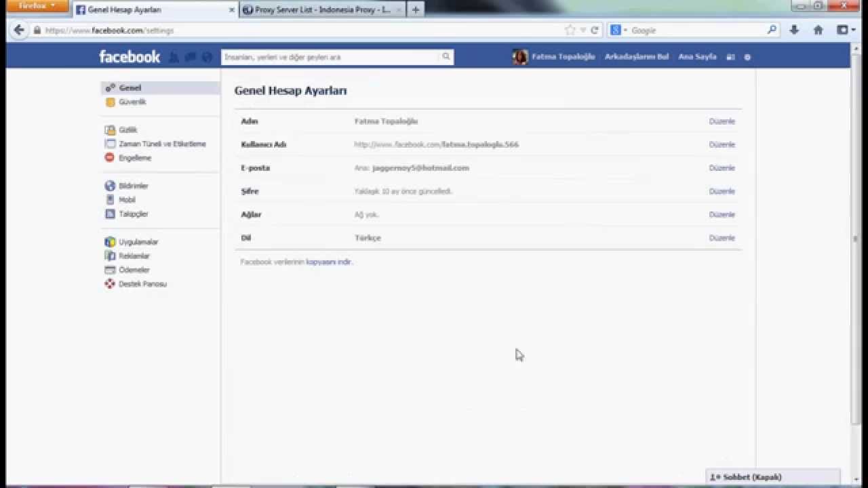Click the kopyasını indir link
The width and height of the screenshot is (868, 488).
click(328, 262)
